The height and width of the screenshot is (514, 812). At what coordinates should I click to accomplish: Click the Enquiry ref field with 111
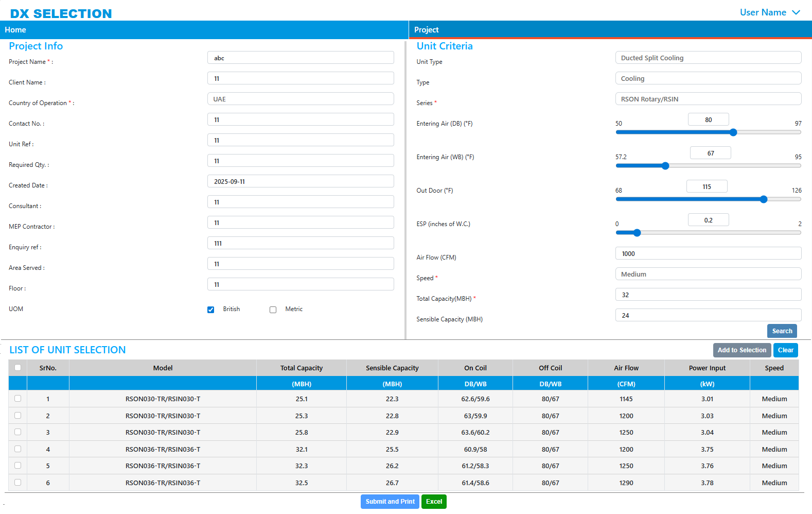301,243
